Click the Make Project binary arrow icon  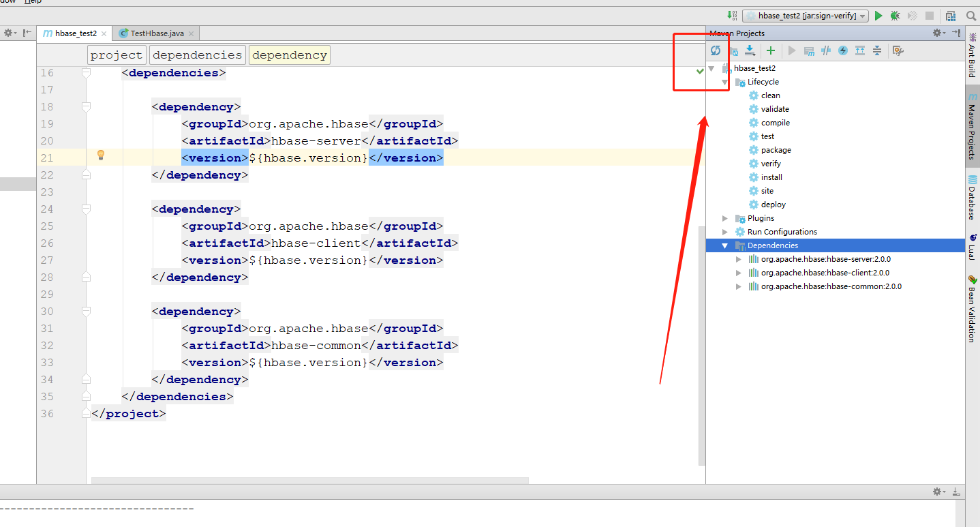pos(732,15)
